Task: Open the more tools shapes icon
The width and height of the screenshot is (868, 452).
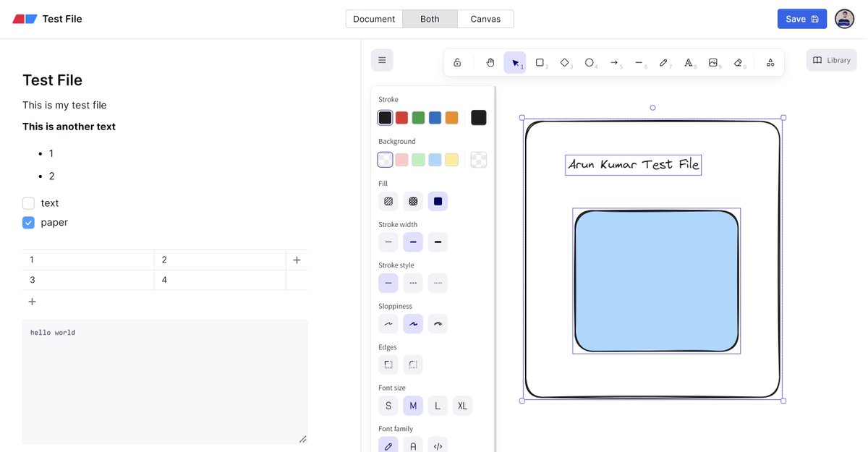Action: (770, 63)
